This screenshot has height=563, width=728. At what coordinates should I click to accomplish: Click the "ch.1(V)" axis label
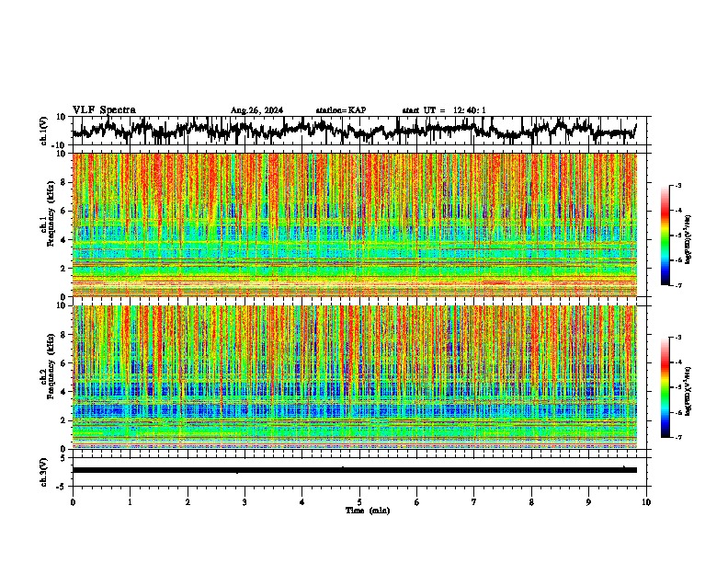pos(44,131)
